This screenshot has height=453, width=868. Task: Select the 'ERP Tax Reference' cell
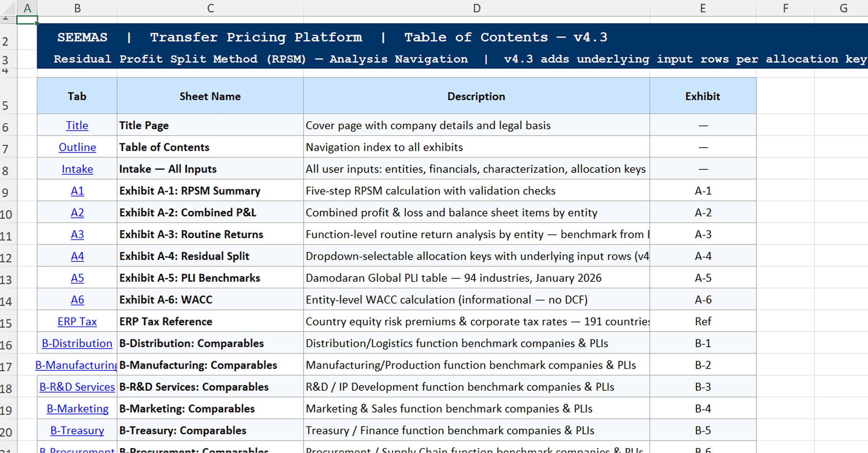coord(210,321)
